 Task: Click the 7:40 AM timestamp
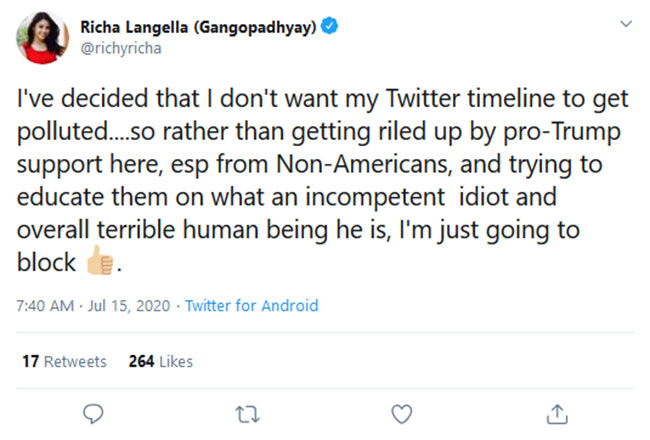pos(46,306)
